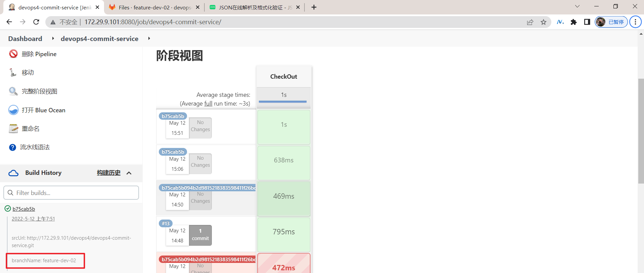This screenshot has width=644, height=273.
Task: Click 重命名 sidebar link
Action: [x=31, y=129]
